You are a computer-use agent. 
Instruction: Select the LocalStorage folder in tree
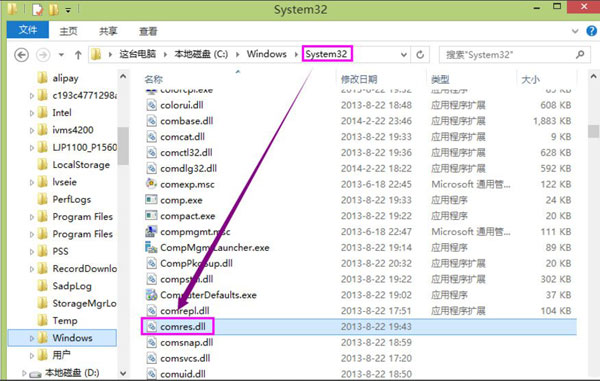(x=81, y=165)
